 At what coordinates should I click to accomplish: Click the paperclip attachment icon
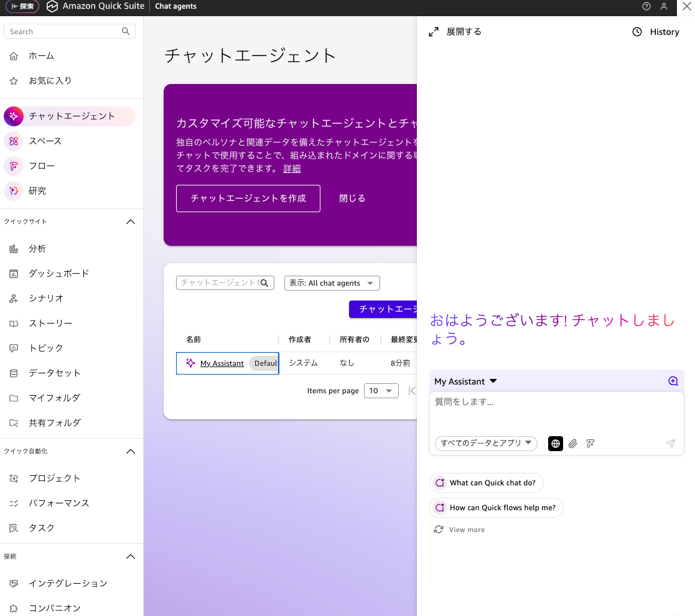(573, 444)
